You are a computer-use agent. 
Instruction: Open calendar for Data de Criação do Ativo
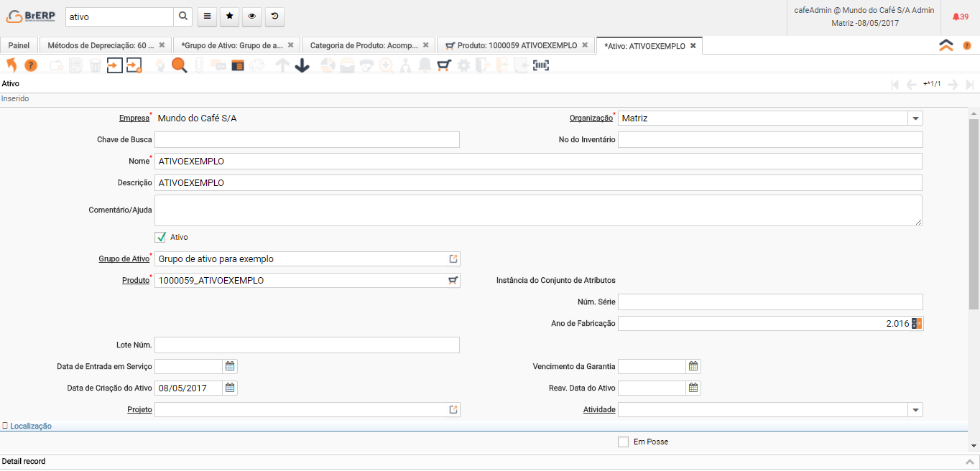coord(230,388)
